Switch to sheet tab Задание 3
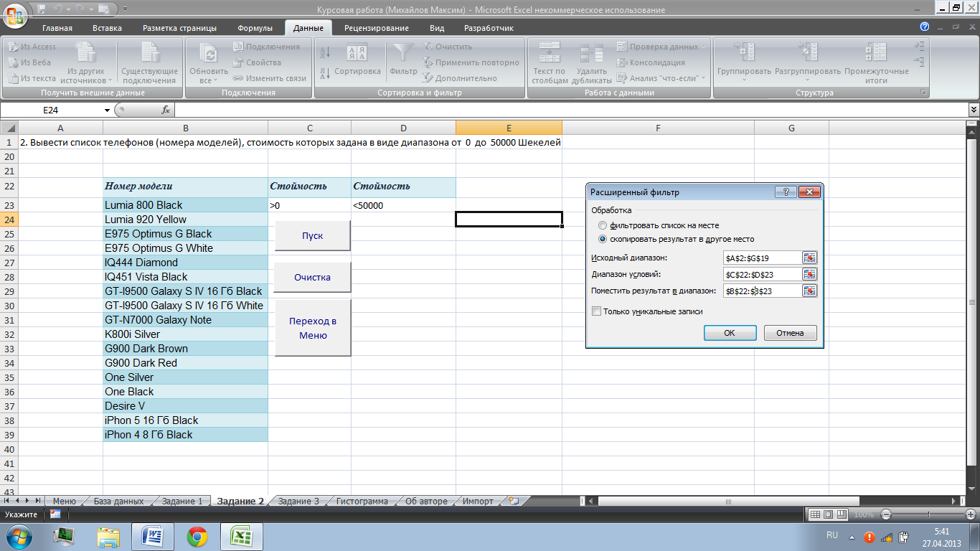Viewport: 980px width, 551px height. click(298, 501)
